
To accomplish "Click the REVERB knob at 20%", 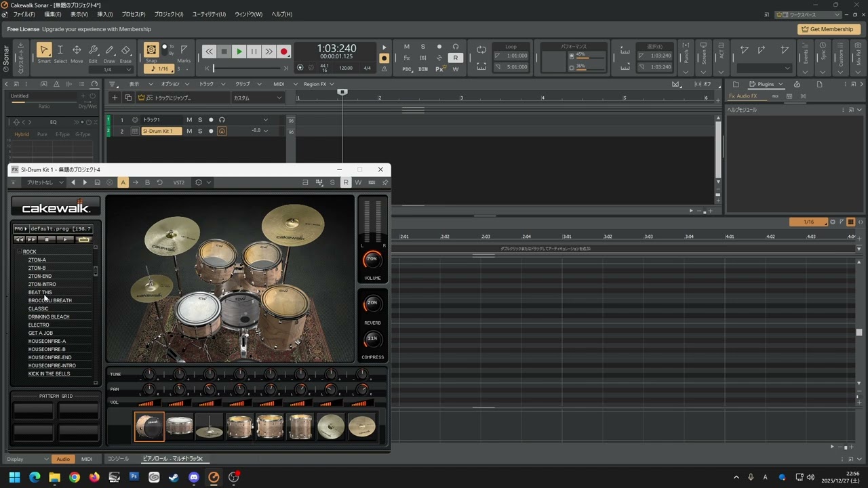I will coord(372,304).
